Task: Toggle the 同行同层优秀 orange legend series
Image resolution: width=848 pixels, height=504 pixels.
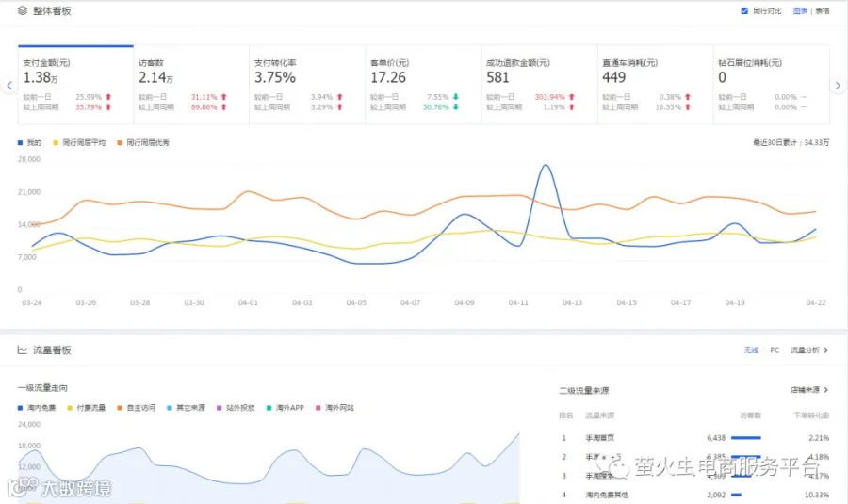Action: (x=143, y=143)
